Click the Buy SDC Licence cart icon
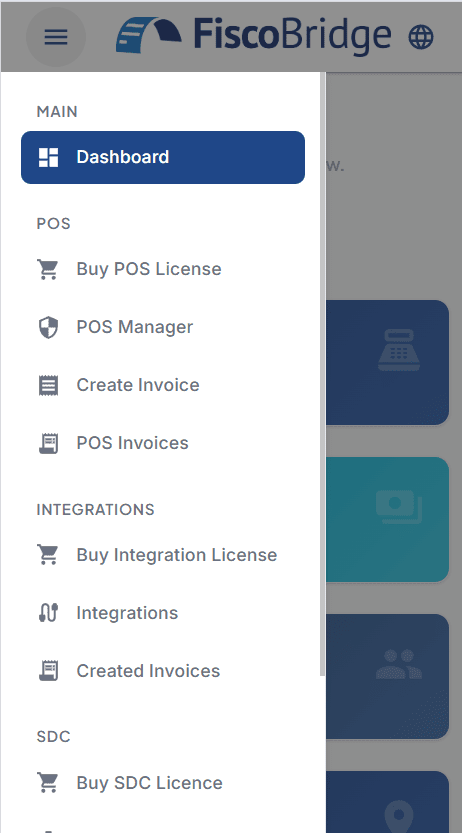Image resolution: width=462 pixels, height=833 pixels. tap(48, 783)
